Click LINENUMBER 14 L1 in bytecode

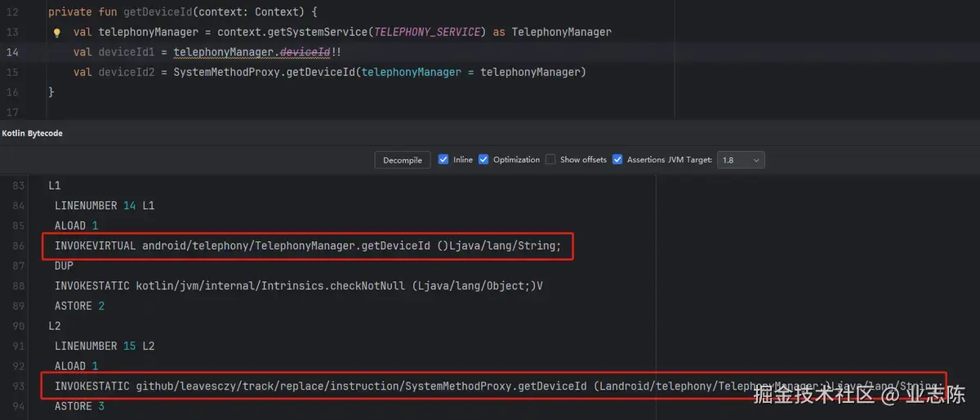(105, 206)
